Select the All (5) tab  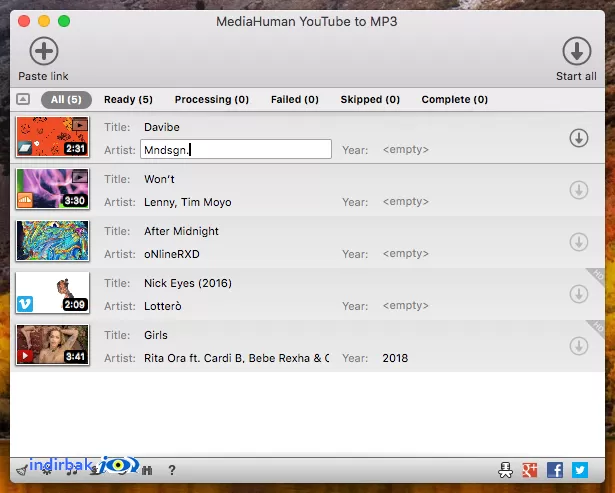(66, 100)
